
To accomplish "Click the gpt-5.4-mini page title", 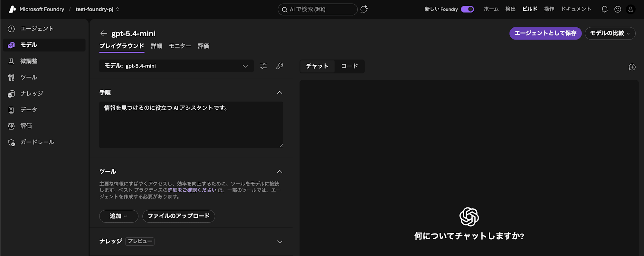I will pos(133,33).
